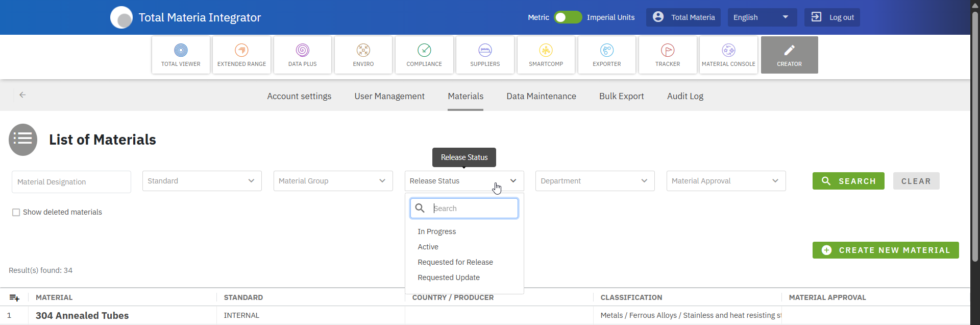
Task: Open the English language selector
Action: pyautogui.click(x=761, y=17)
